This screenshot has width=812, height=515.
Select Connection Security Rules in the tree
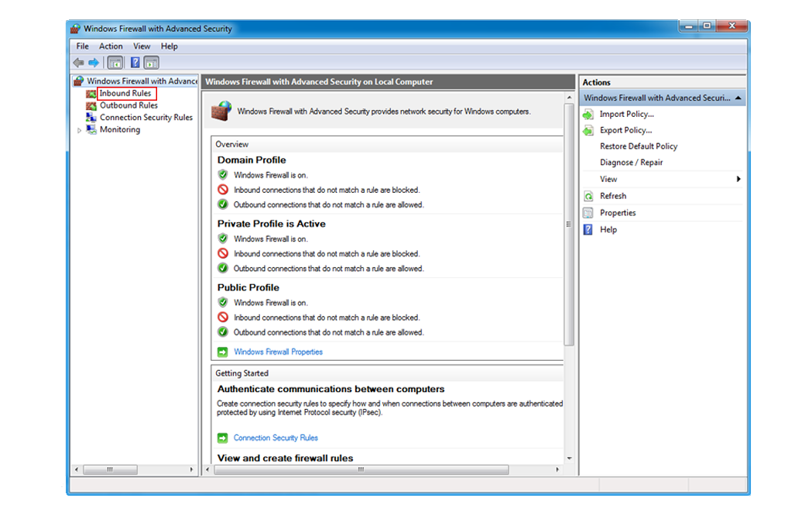[x=146, y=117]
